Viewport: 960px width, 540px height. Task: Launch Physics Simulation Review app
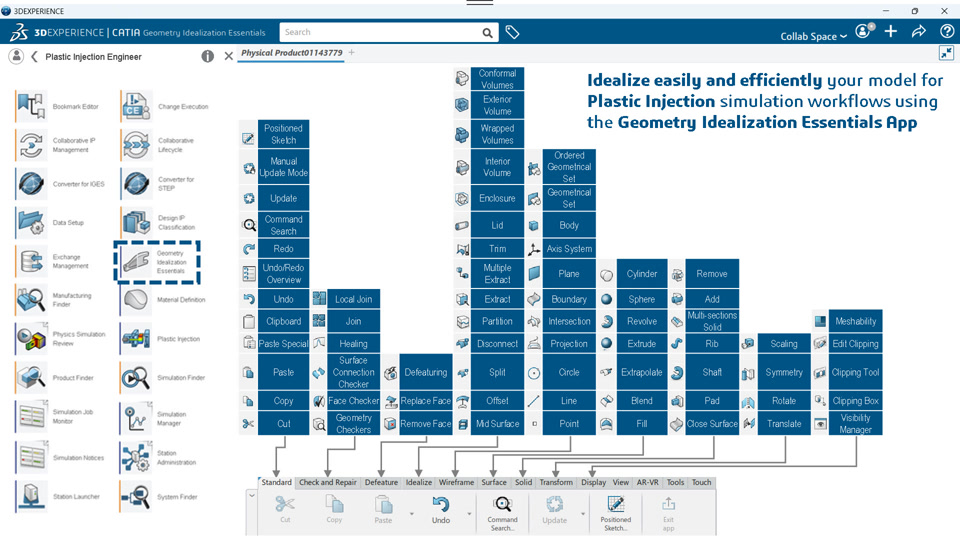coord(31,339)
